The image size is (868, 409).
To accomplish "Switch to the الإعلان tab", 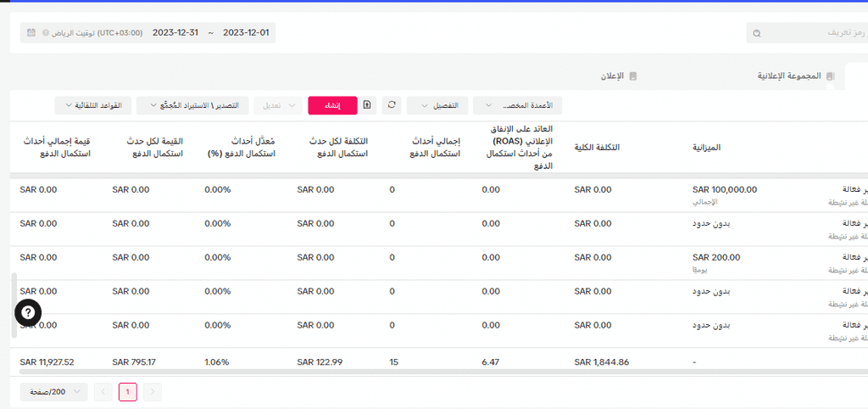I will [x=619, y=76].
